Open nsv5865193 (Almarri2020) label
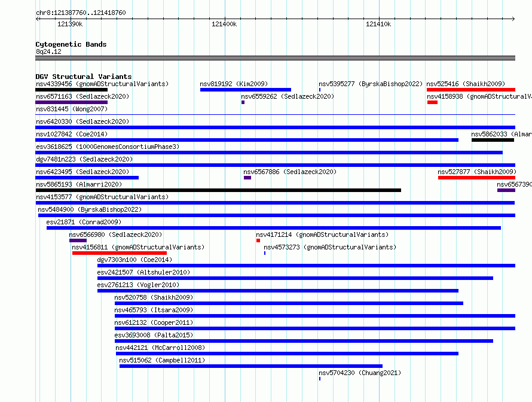This screenshot has height=402, width=532. point(79,184)
